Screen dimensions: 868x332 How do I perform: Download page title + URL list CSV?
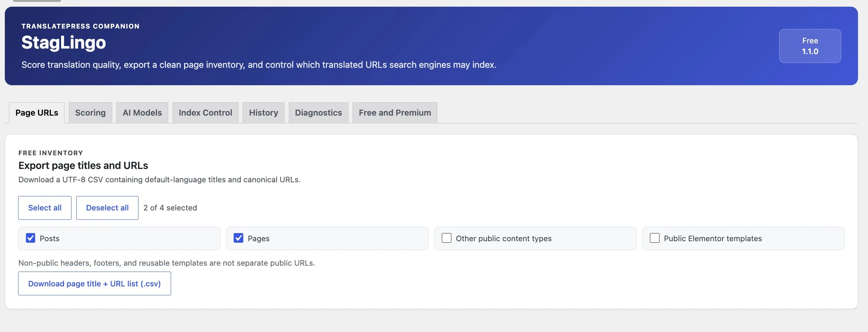[94, 283]
